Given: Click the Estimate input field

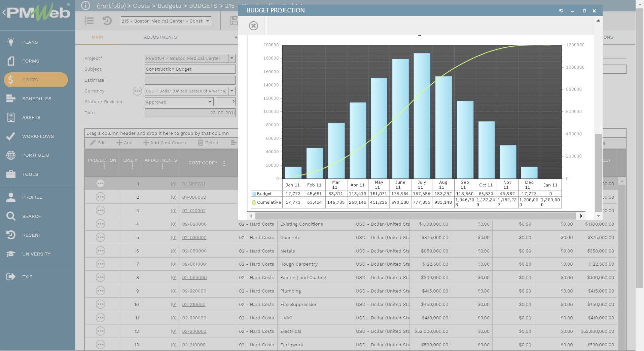Looking at the screenshot, I should pyautogui.click(x=190, y=80).
